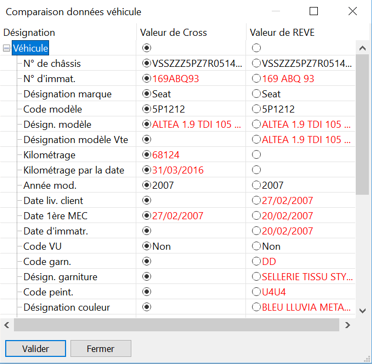The image size is (372, 364).
Task: Choose REVE color BLEU LLUVIA META
Action: [x=256, y=307]
